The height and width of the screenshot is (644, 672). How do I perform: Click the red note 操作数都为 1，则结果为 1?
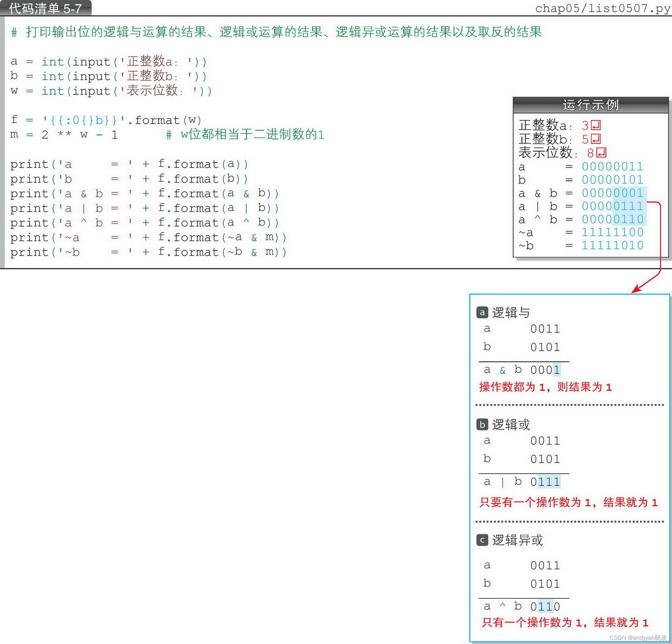click(x=546, y=387)
